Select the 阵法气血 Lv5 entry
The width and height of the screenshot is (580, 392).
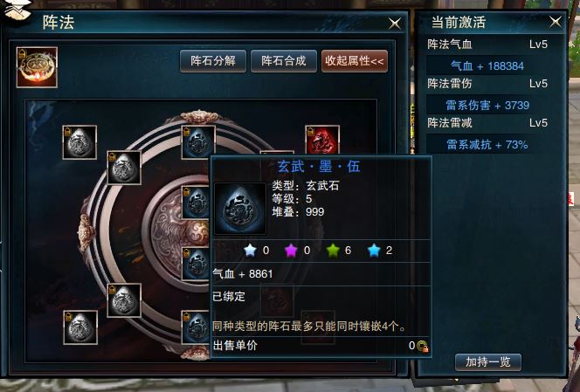(487, 45)
